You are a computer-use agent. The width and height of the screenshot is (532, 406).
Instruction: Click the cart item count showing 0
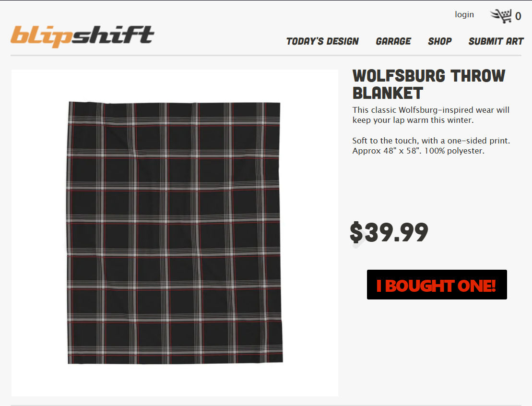(518, 16)
